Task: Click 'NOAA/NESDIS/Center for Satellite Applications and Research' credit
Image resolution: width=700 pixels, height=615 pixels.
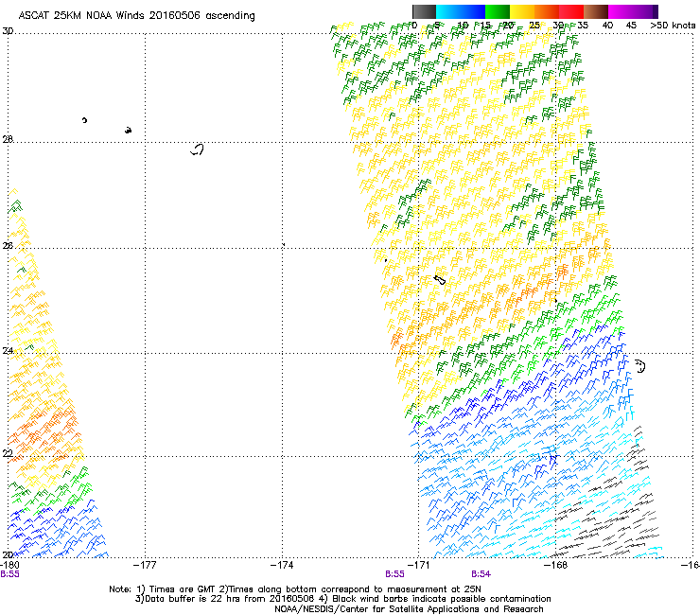Action: [409, 609]
